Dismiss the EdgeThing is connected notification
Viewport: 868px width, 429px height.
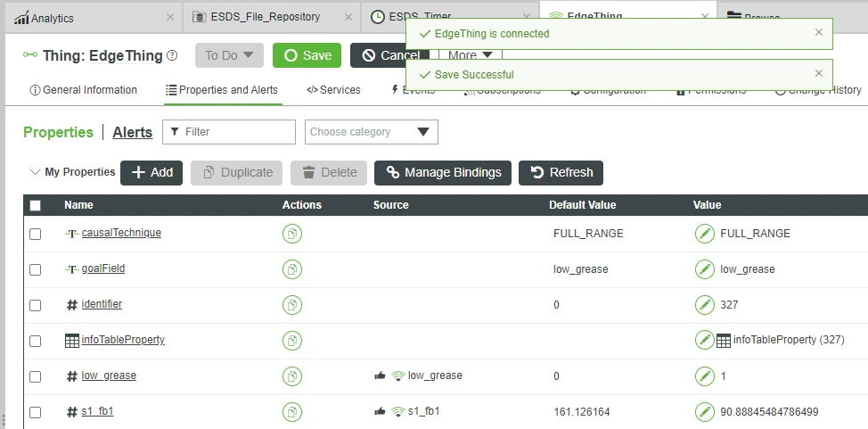click(819, 32)
